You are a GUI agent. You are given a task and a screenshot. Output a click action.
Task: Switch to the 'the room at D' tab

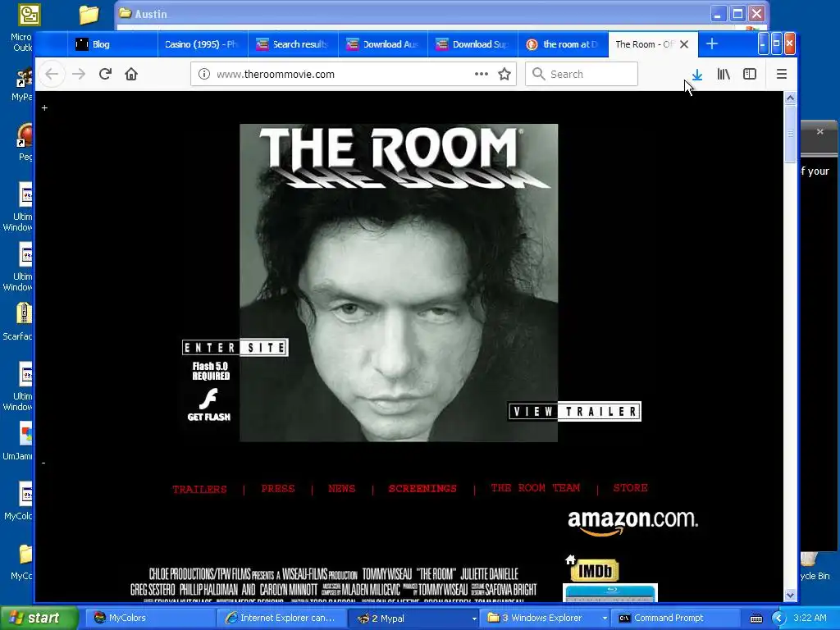pos(563,44)
